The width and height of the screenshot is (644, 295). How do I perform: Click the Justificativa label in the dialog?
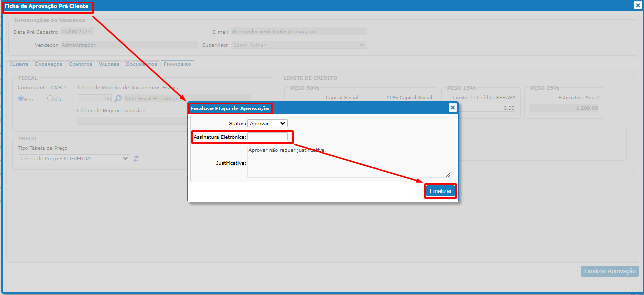(231, 162)
